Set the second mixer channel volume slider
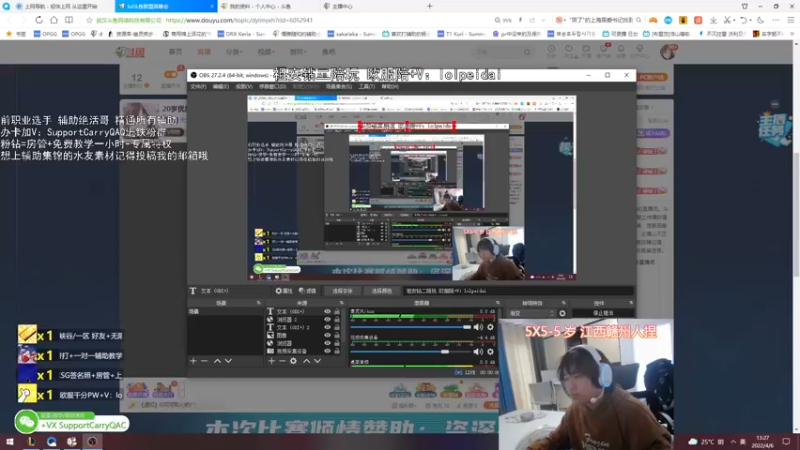Image resolution: width=800 pixels, height=450 pixels. point(411,352)
